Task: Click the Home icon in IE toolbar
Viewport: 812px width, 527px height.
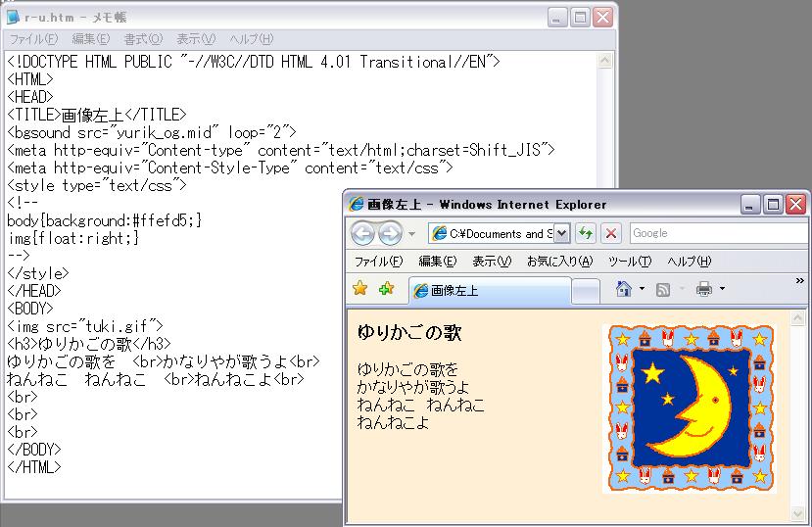Action: tap(624, 289)
